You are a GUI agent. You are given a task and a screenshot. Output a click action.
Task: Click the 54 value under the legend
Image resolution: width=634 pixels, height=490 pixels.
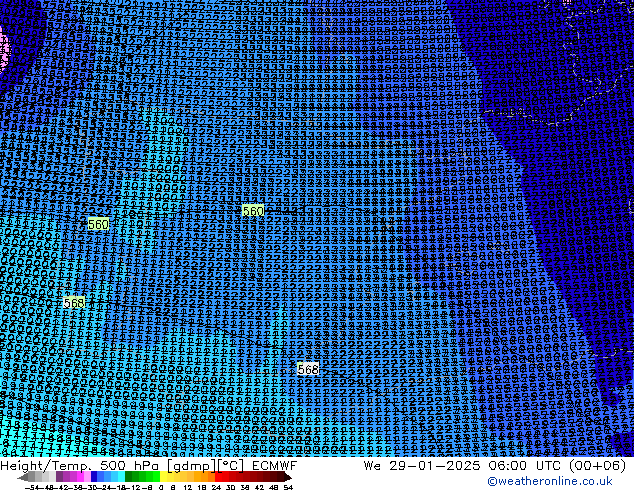288,487
